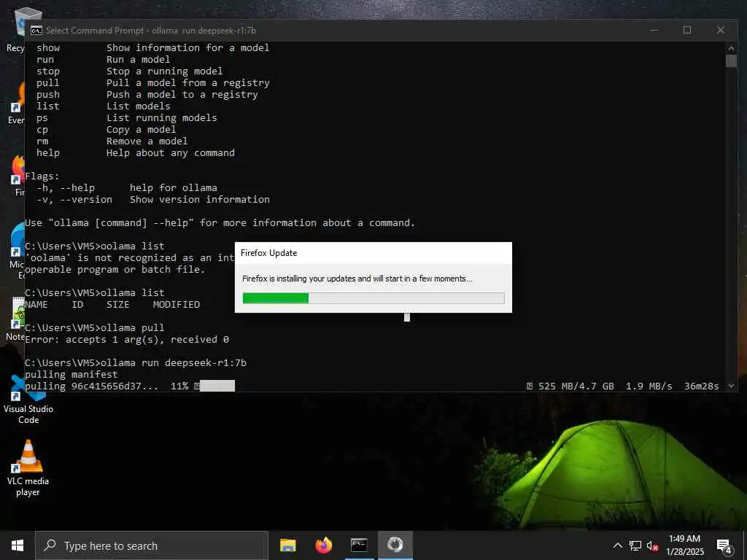This screenshot has height=560, width=747.
Task: Open File Explorer from the taskbar
Action: point(287,545)
